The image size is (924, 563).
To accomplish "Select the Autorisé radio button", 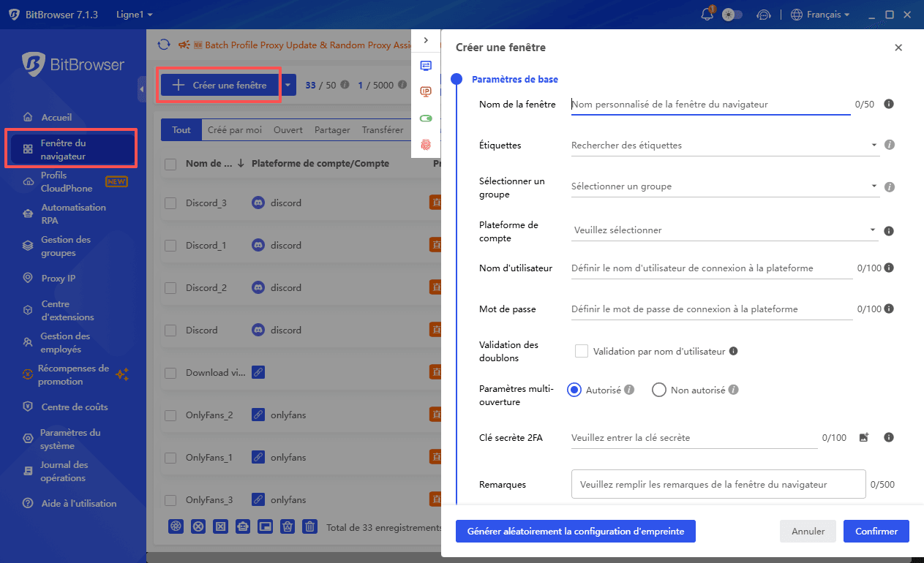I will [574, 390].
